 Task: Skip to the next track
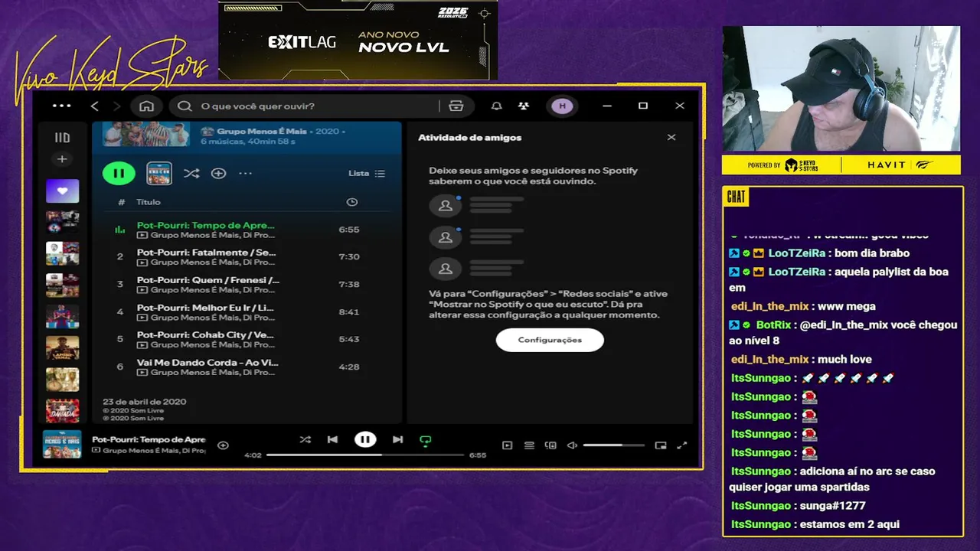click(397, 440)
